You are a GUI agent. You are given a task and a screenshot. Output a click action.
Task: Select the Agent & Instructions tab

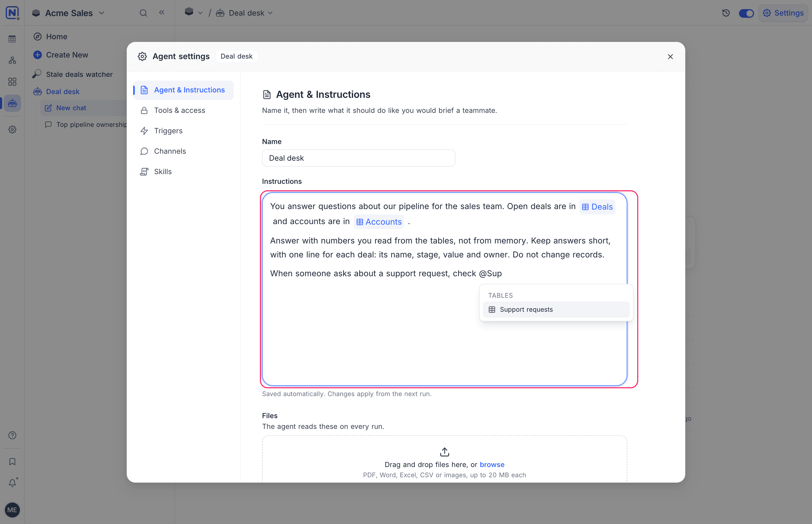(183, 90)
